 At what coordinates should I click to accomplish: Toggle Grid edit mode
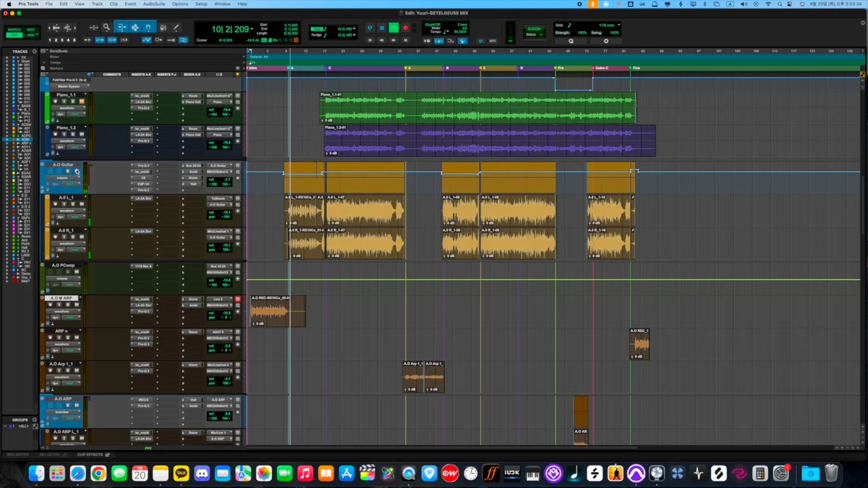click(31, 35)
